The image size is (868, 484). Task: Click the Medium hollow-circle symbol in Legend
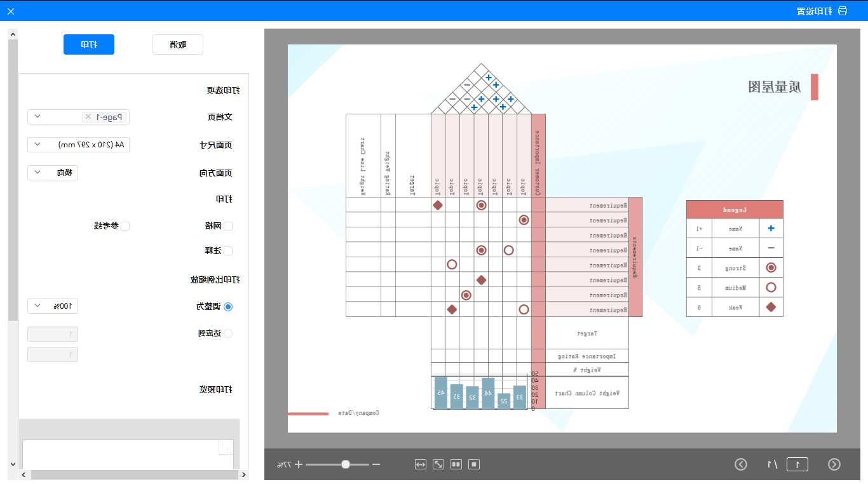[771, 288]
